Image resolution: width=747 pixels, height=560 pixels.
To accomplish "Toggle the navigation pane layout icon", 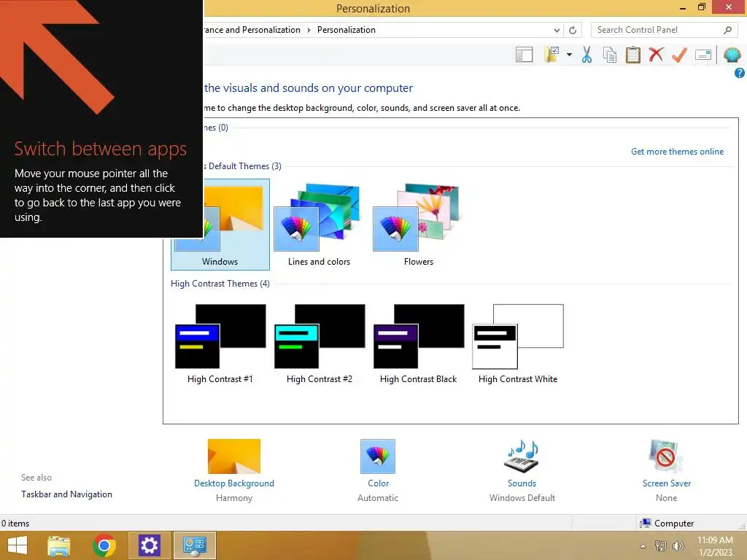I will pyautogui.click(x=524, y=55).
